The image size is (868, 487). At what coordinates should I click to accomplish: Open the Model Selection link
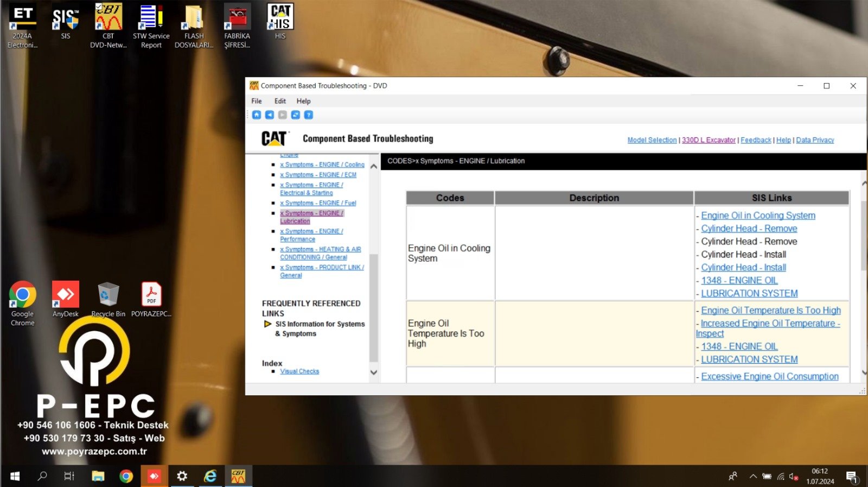pyautogui.click(x=652, y=140)
